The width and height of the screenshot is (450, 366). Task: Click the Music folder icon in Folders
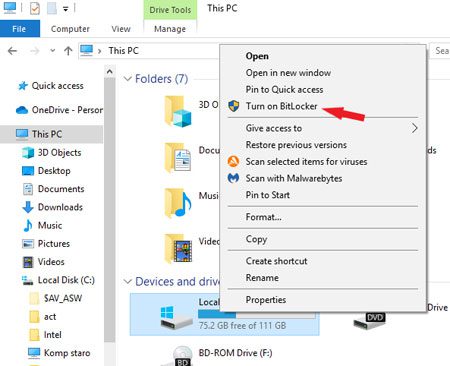tap(178, 203)
